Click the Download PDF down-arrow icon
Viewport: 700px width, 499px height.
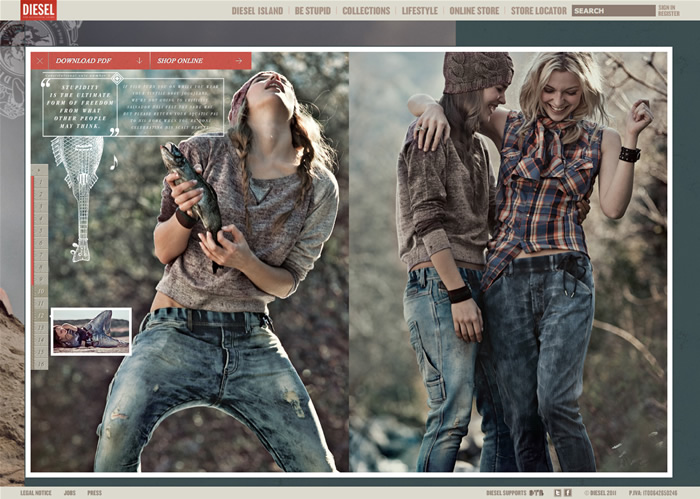coord(139,61)
